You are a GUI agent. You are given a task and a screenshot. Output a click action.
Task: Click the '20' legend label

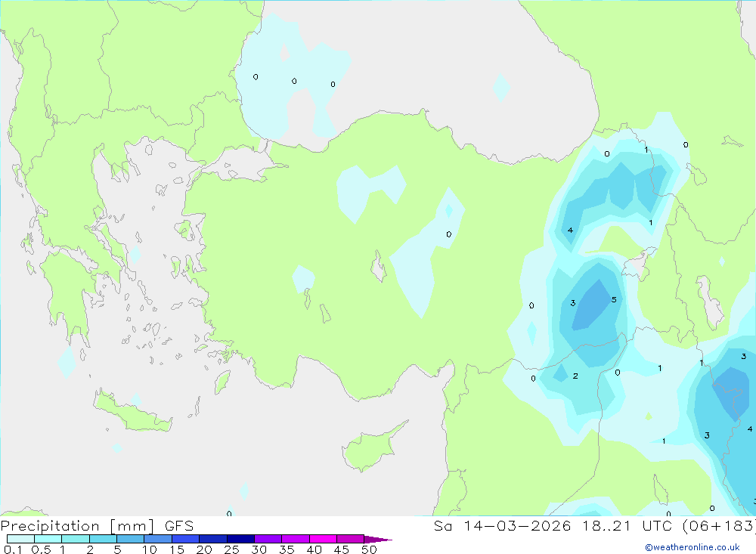[204, 549]
